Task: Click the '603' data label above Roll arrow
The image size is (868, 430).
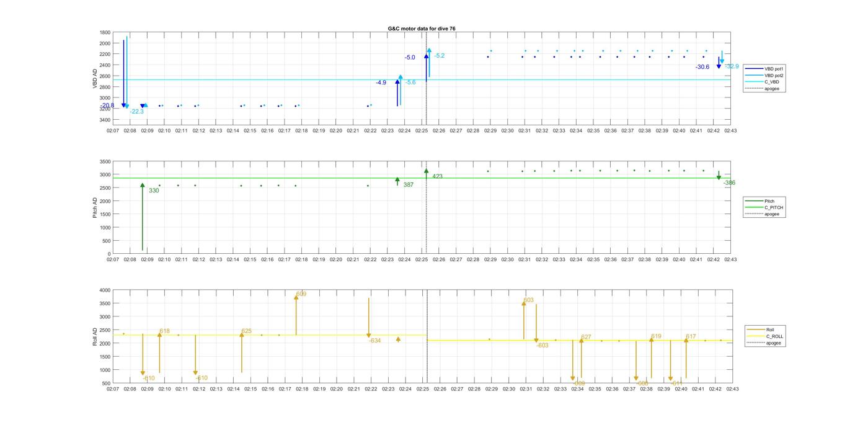Action: coord(529,300)
